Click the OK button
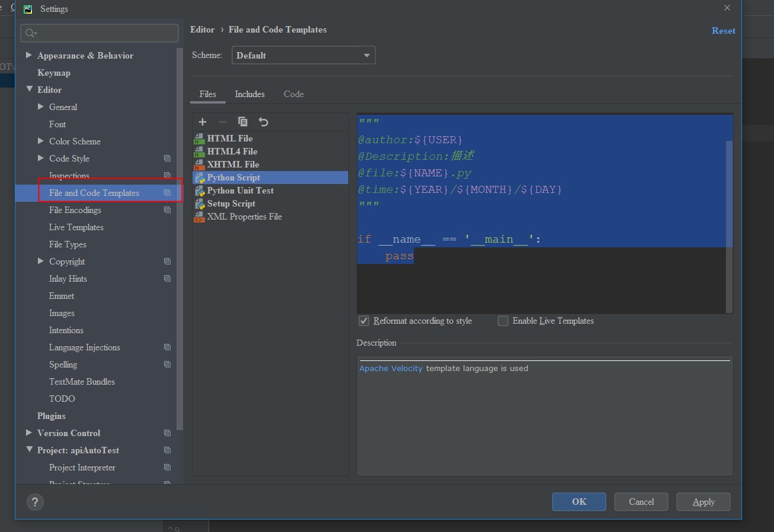 pyautogui.click(x=579, y=502)
